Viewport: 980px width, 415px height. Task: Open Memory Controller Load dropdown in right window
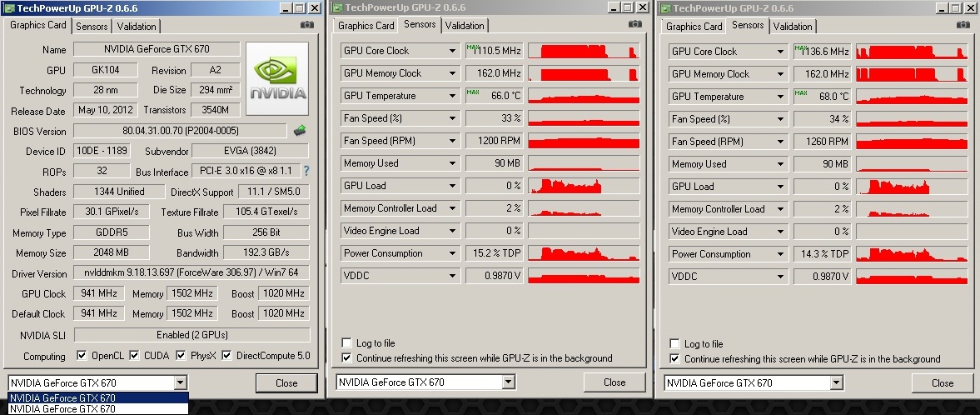[781, 209]
